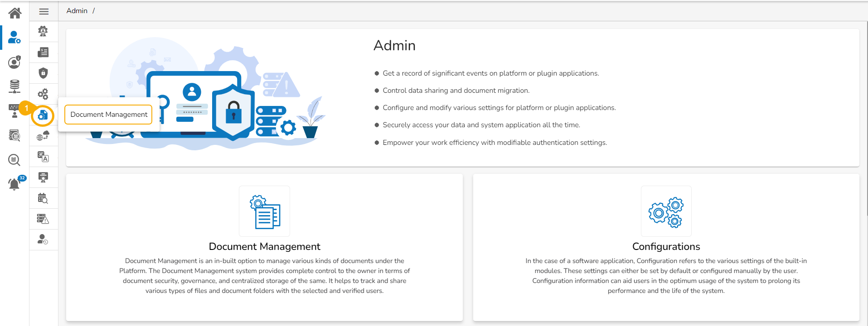Open notifications bell with 32 badge
The height and width of the screenshot is (326, 868).
click(15, 184)
